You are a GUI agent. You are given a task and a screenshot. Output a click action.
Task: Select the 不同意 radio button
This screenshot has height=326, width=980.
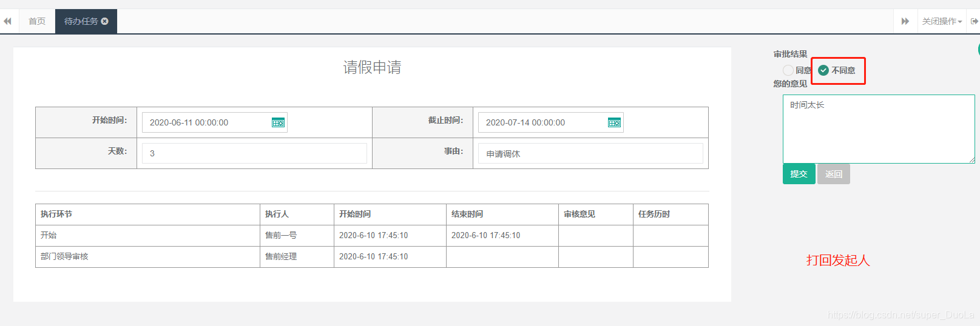[823, 70]
